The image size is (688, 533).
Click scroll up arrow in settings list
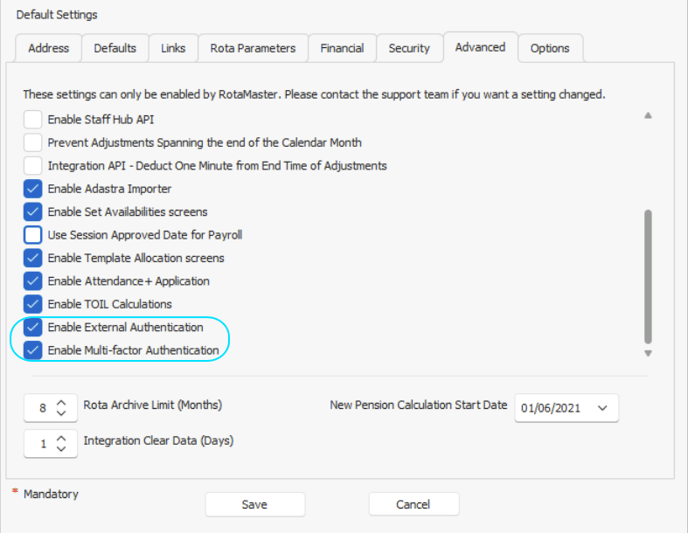(x=648, y=115)
